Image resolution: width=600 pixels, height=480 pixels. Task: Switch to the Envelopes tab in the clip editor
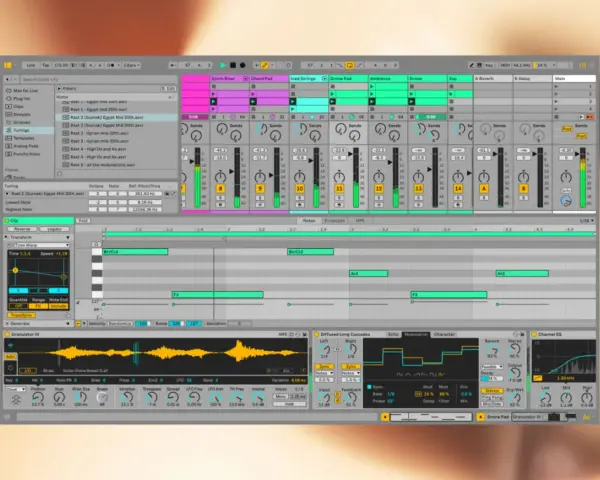click(x=334, y=221)
